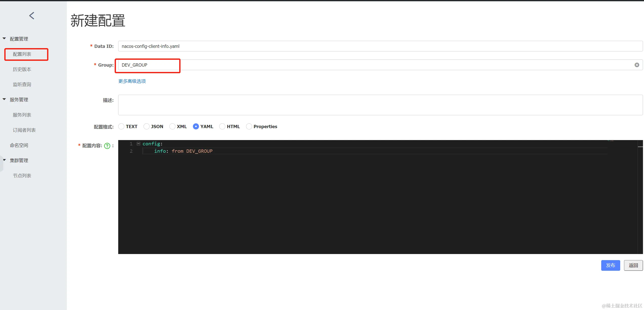644x310 pixels.
Task: Click into the Data ID input field
Action: (x=380, y=46)
